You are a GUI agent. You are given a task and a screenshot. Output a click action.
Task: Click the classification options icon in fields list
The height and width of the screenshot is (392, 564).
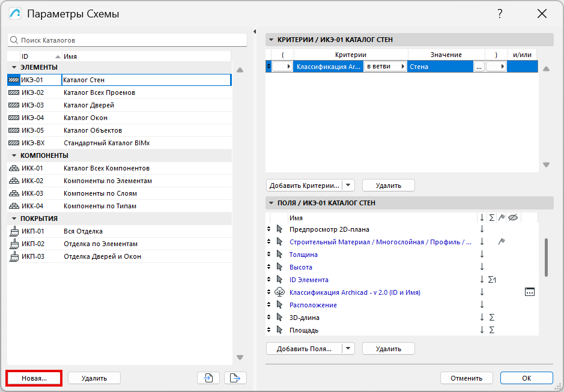point(529,292)
